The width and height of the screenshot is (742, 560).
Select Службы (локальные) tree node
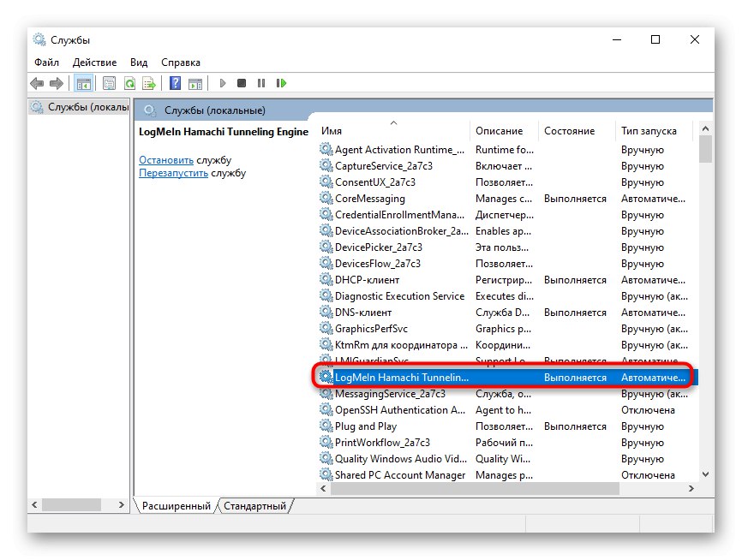tap(87, 108)
